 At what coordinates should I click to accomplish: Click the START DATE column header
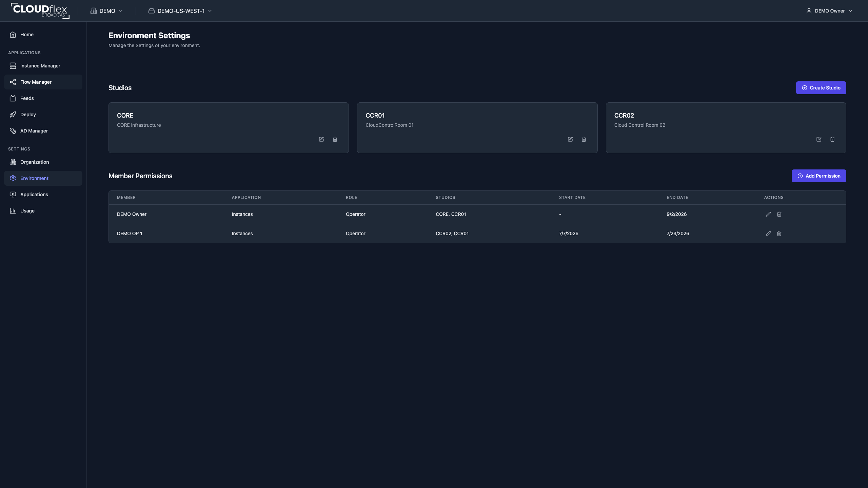(x=572, y=198)
